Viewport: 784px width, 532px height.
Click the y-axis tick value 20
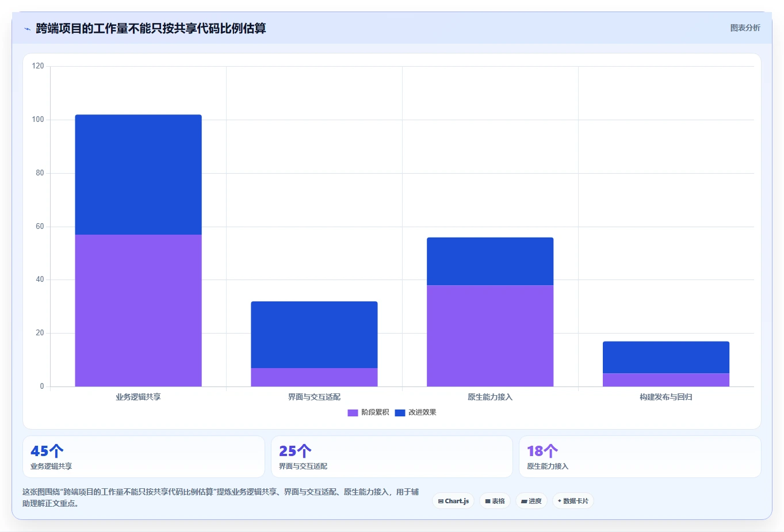click(40, 333)
